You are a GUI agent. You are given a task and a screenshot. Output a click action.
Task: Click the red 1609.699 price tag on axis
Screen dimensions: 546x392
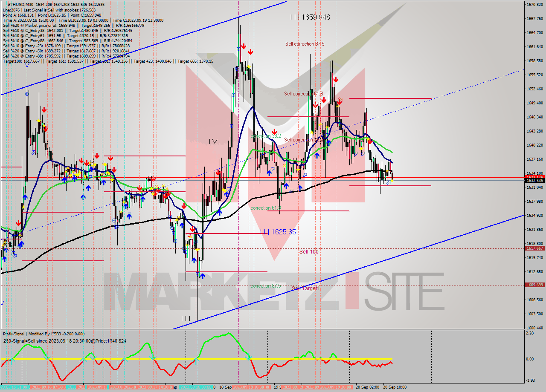point(534,285)
